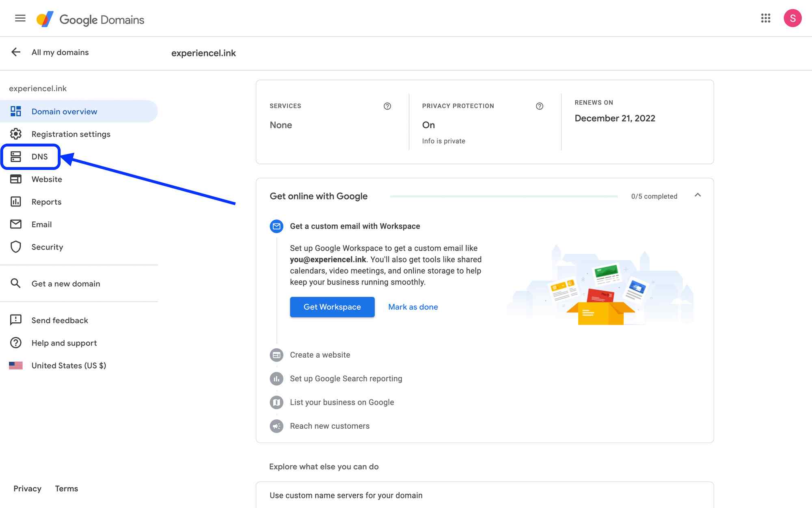Click the Mark as done link
Viewport: 812px width, 508px height.
point(412,307)
